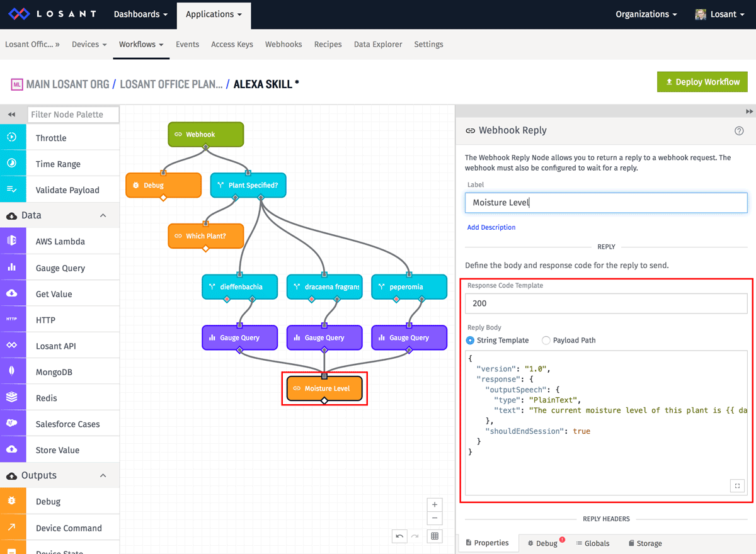Switch to the Properties panel tab
The height and width of the screenshot is (554, 756).
point(487,543)
